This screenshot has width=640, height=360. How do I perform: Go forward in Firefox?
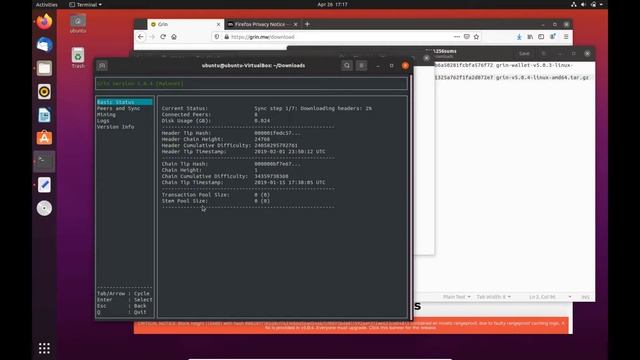152,37
